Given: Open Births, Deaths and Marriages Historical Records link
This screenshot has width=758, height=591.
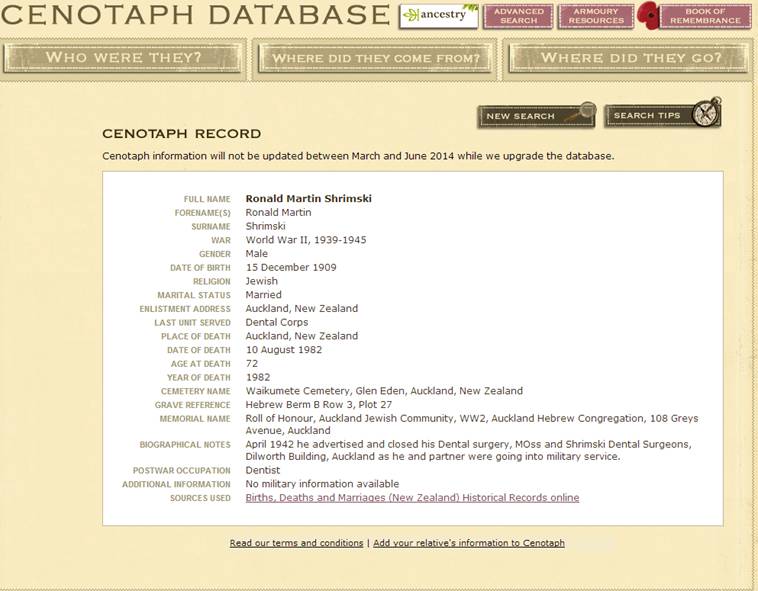Looking at the screenshot, I should pyautogui.click(x=412, y=498).
